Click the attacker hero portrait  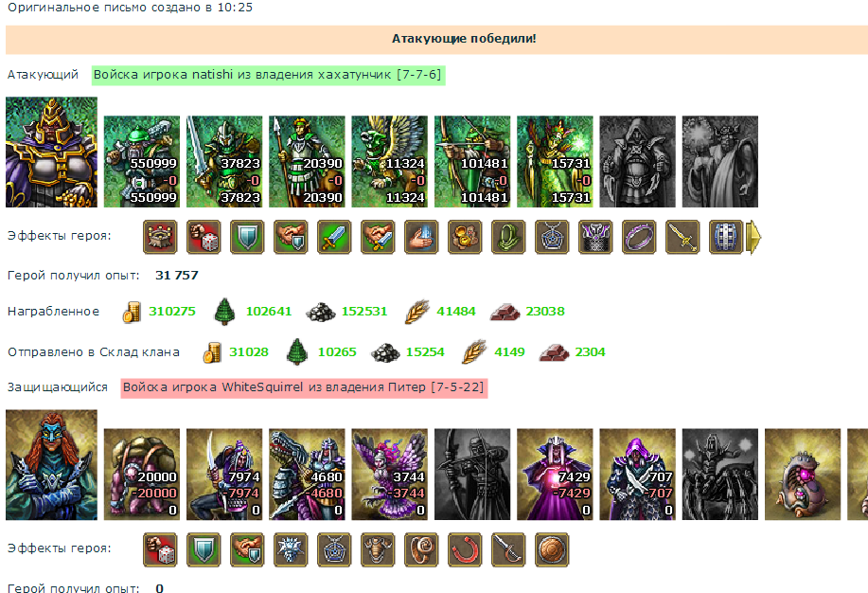point(51,153)
